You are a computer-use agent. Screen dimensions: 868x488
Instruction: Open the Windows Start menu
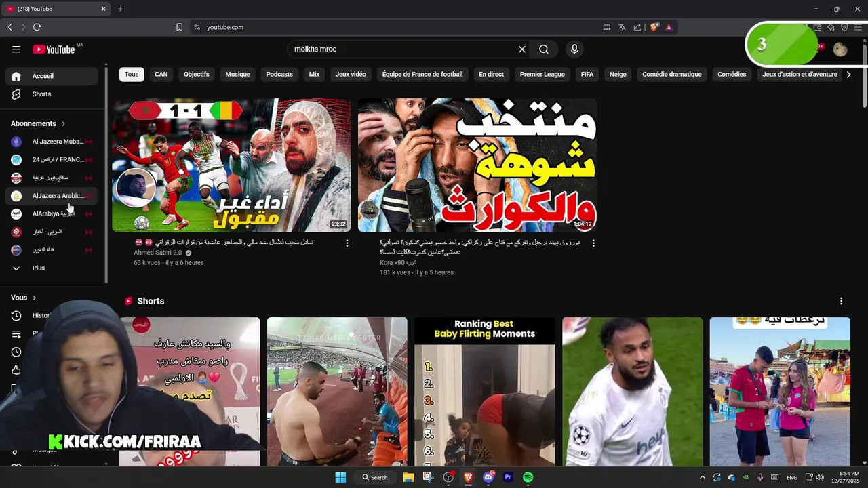tap(340, 477)
